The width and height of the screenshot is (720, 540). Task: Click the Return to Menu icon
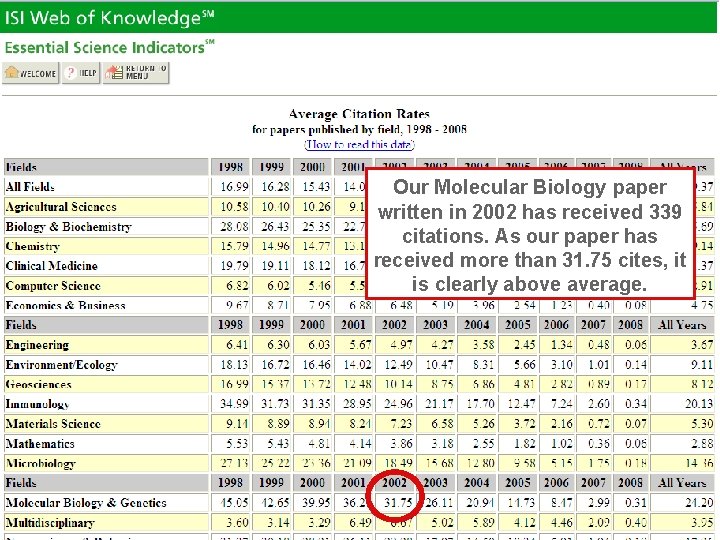coord(114,72)
